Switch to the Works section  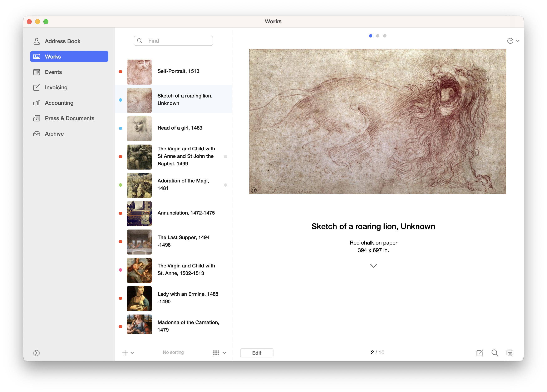click(x=53, y=56)
